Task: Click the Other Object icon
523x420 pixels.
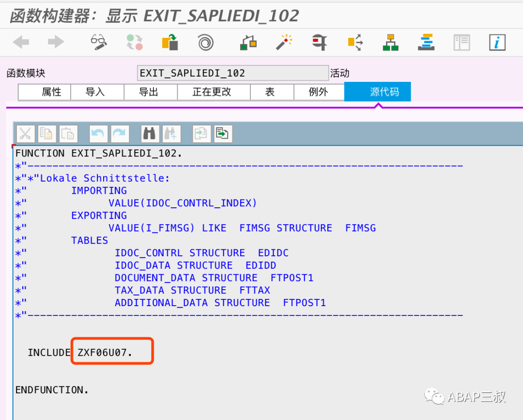Action: pos(170,42)
